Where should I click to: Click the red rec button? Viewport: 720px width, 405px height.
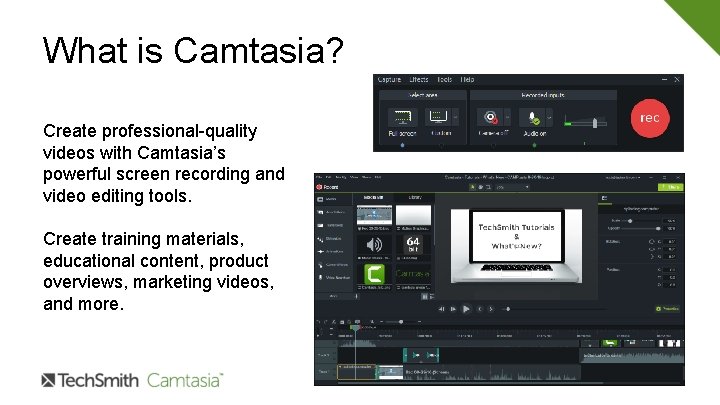650,118
